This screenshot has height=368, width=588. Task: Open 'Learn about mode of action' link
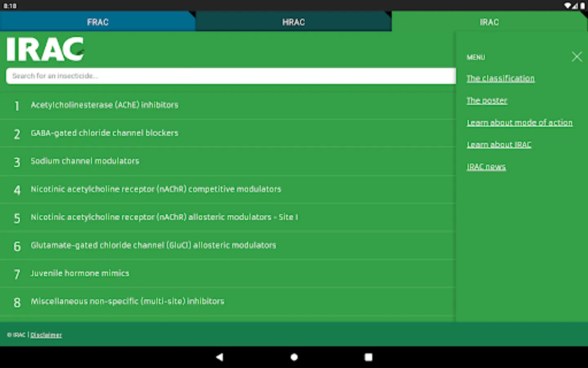click(519, 123)
